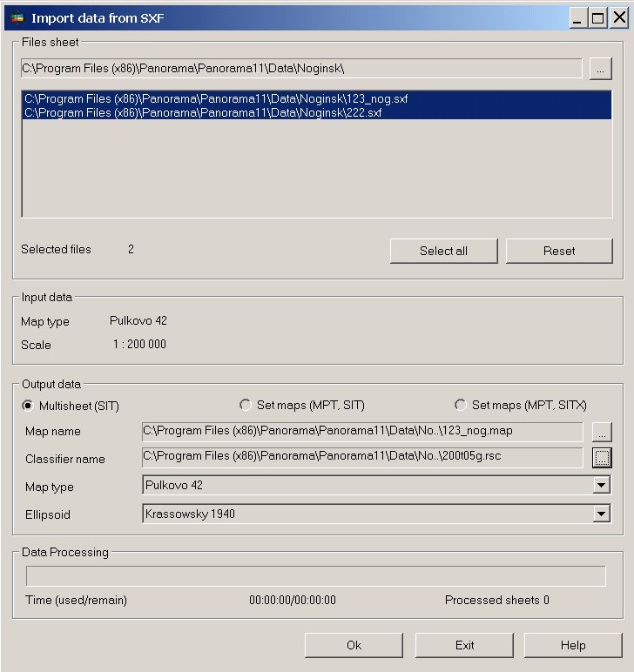Open browse button beside Map name field
Viewport: 634px width, 672px height.
tap(601, 432)
